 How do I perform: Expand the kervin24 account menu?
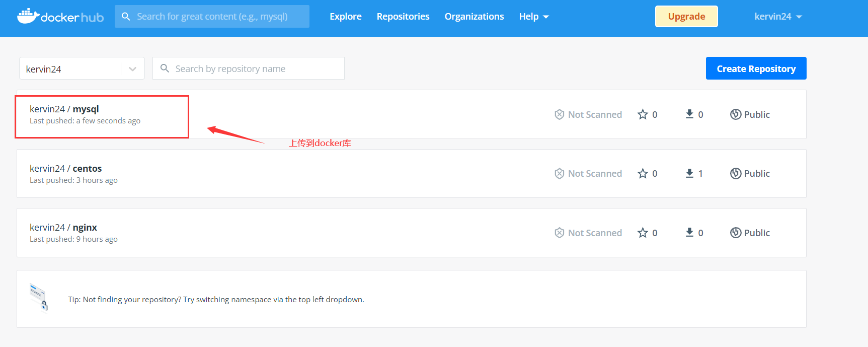tap(778, 17)
